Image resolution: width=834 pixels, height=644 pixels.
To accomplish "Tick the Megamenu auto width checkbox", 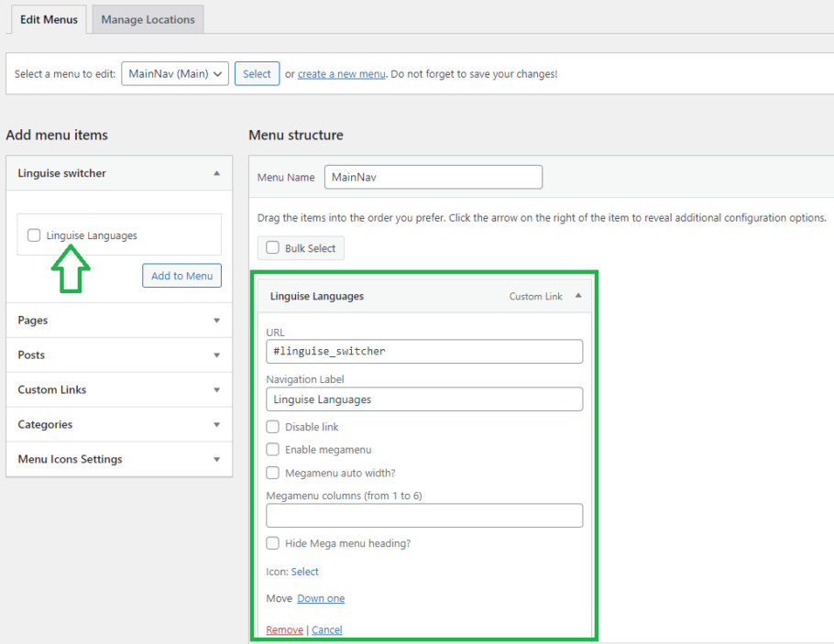I will [272, 473].
